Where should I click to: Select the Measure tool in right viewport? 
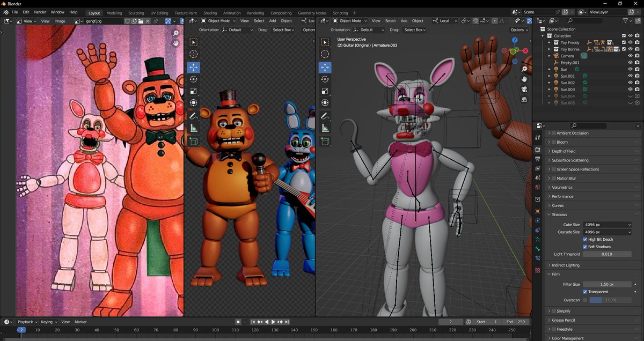point(325,128)
